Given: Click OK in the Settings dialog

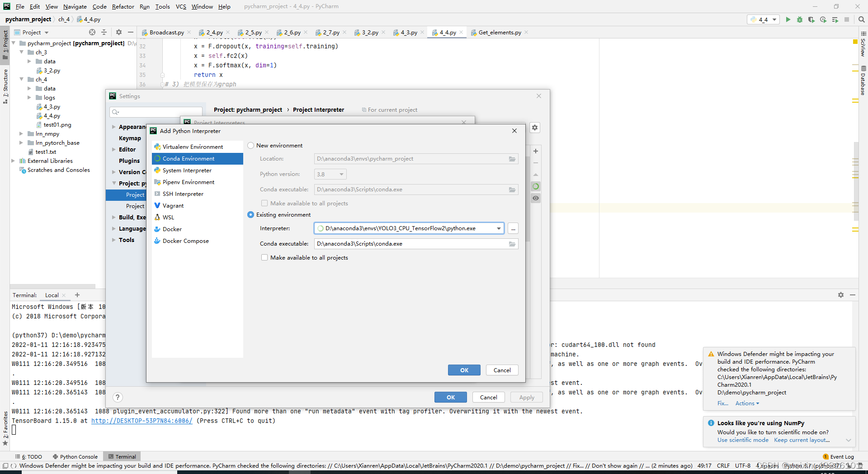Looking at the screenshot, I should click(x=451, y=397).
